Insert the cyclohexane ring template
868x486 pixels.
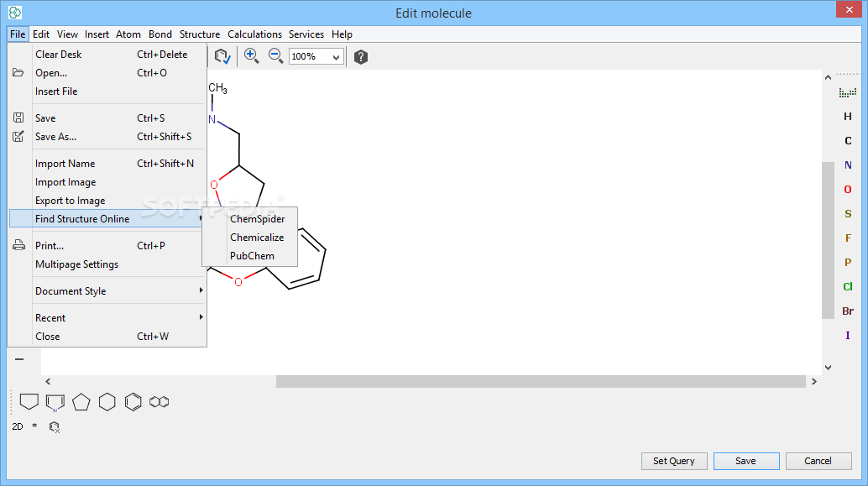coord(107,402)
